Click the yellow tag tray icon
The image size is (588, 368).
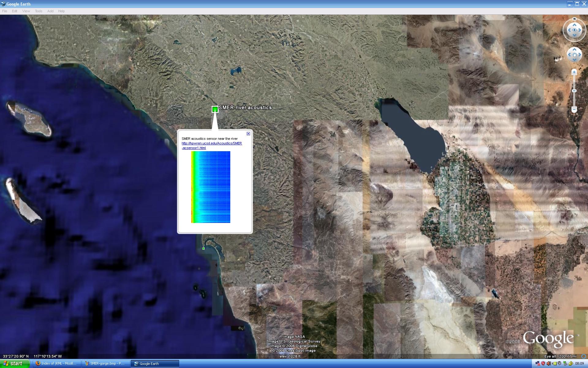point(571,363)
